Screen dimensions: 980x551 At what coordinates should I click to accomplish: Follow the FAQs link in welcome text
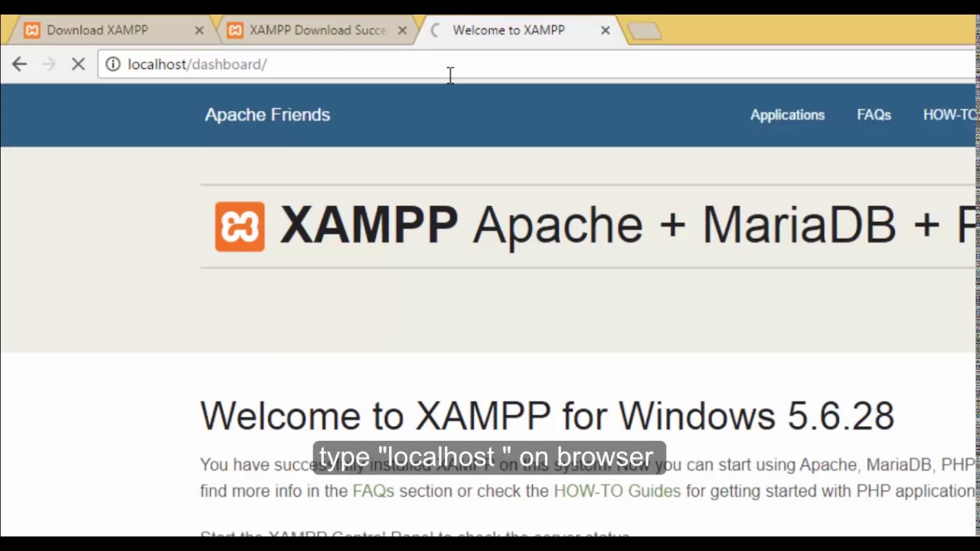[373, 491]
